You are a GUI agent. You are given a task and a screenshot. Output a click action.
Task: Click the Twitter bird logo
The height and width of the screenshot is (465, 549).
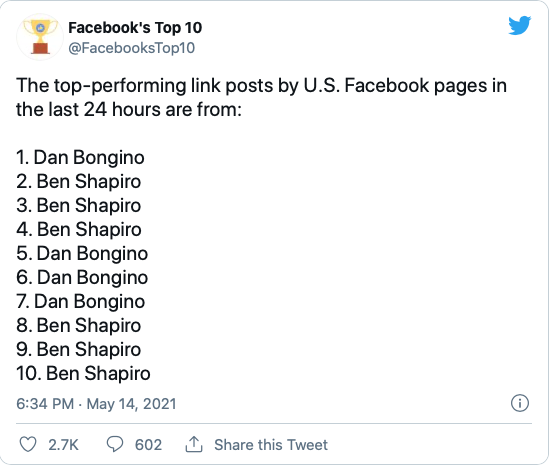[520, 26]
